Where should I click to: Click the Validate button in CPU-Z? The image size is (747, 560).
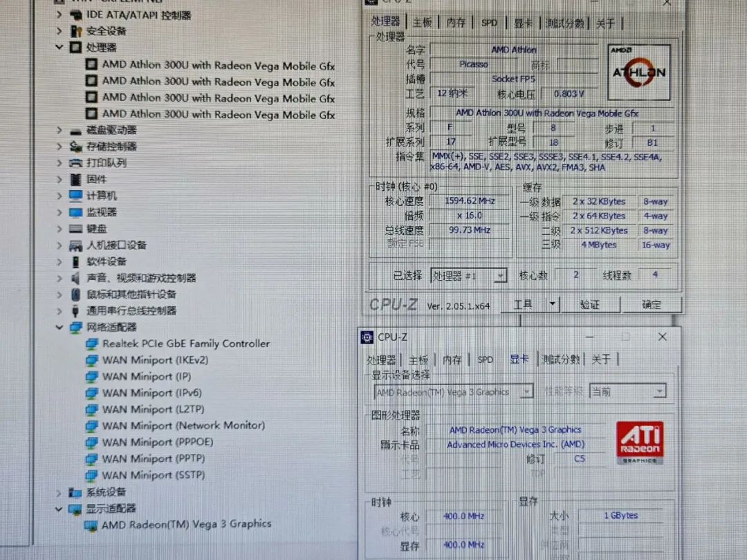[x=591, y=304]
